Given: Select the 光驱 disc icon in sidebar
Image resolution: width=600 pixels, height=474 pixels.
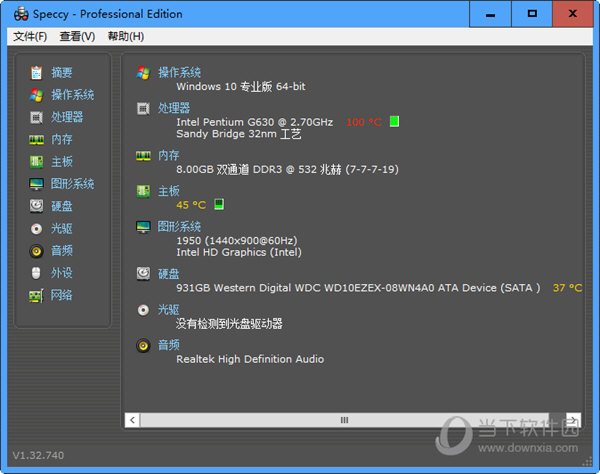Looking at the screenshot, I should [36, 229].
